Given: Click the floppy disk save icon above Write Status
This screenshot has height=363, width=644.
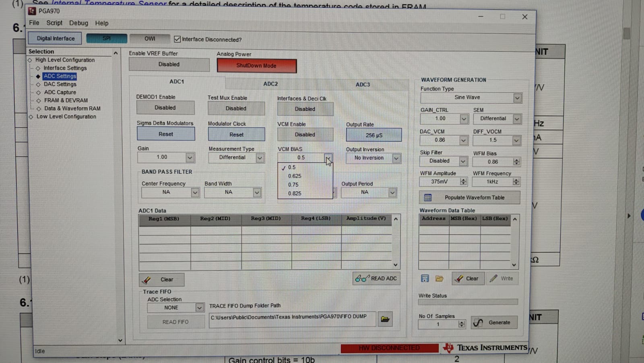Looking at the screenshot, I should click(425, 278).
